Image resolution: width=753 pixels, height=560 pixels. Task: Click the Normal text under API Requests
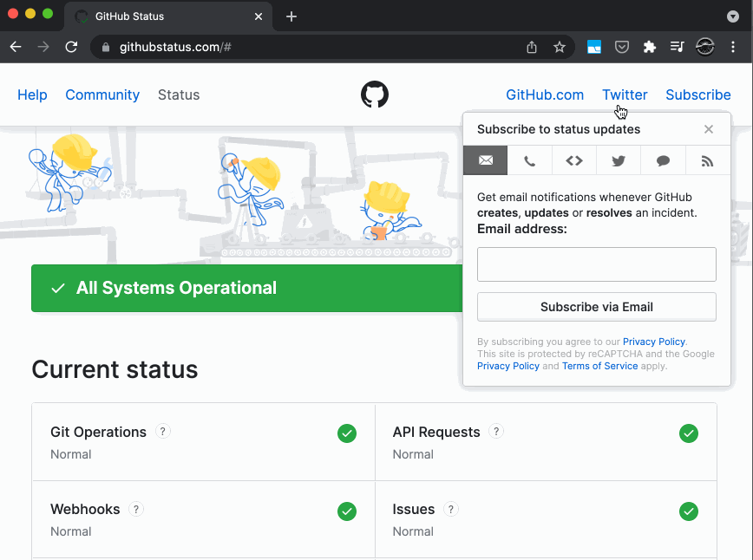coord(413,454)
